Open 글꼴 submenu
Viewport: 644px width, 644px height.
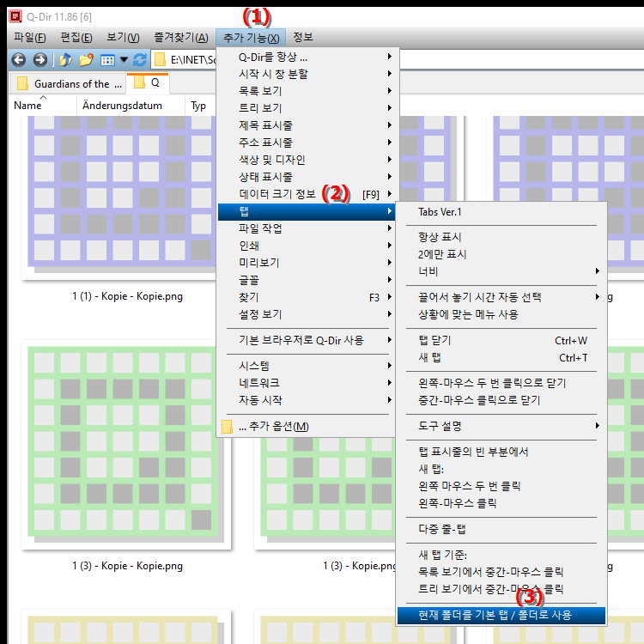(x=306, y=280)
